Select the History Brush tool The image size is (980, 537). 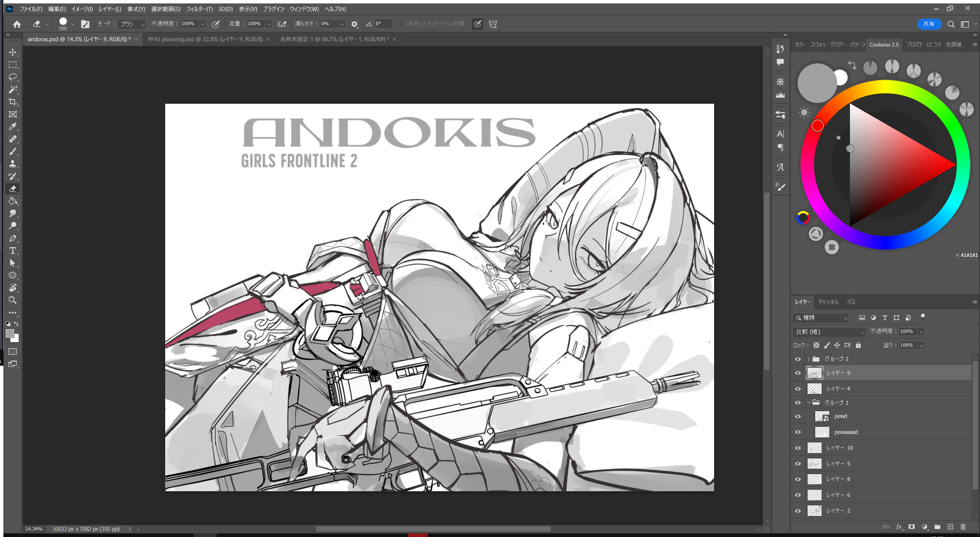point(13,176)
